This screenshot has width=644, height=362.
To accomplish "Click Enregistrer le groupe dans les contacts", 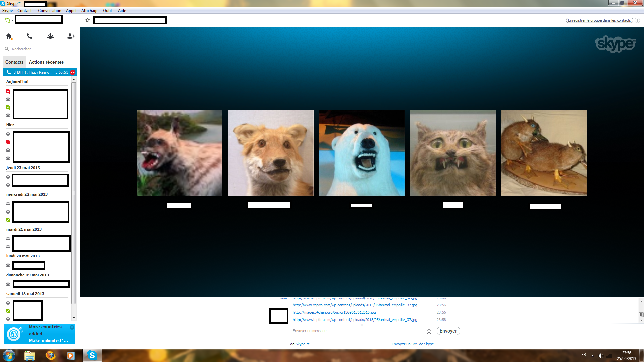I will [599, 20].
